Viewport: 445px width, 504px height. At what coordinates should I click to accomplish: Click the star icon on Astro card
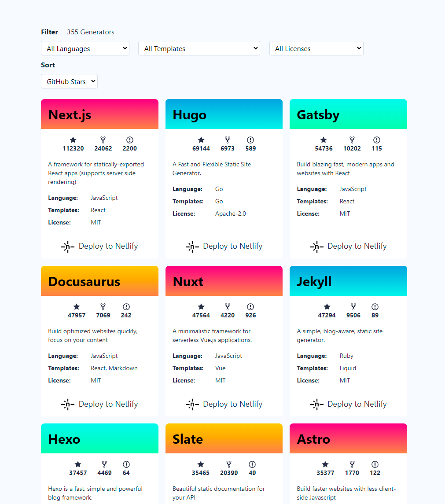point(325,464)
